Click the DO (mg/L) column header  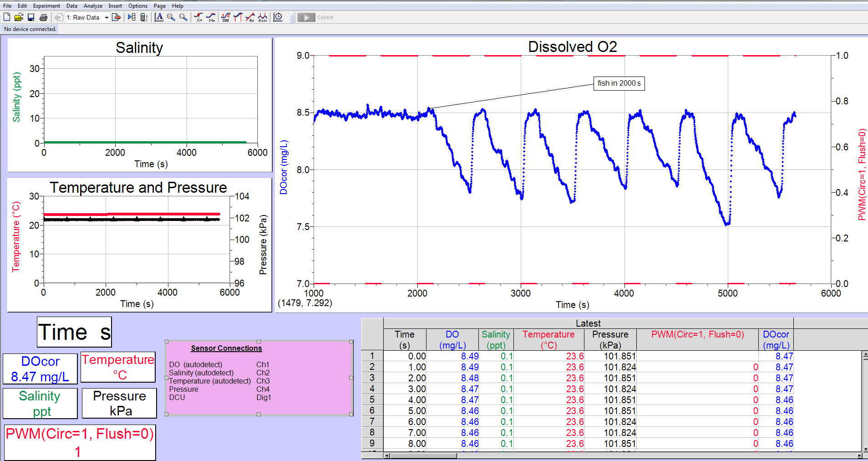452,340
